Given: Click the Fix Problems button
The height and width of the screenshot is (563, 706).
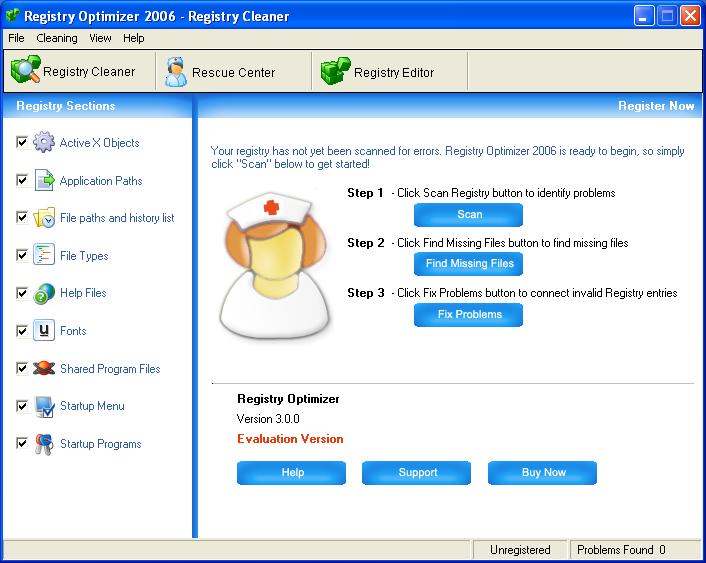Looking at the screenshot, I should (x=469, y=314).
